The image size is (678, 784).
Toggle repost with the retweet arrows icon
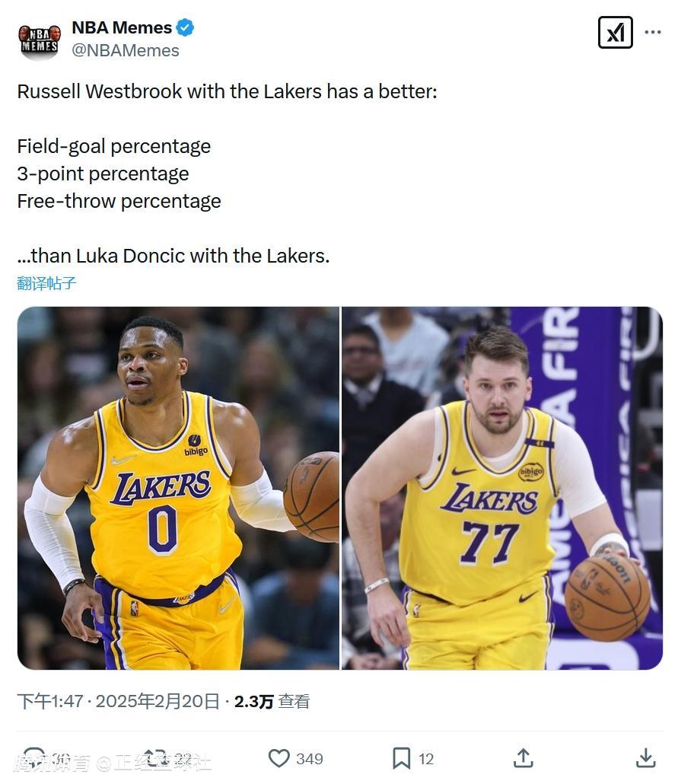[x=155, y=758]
